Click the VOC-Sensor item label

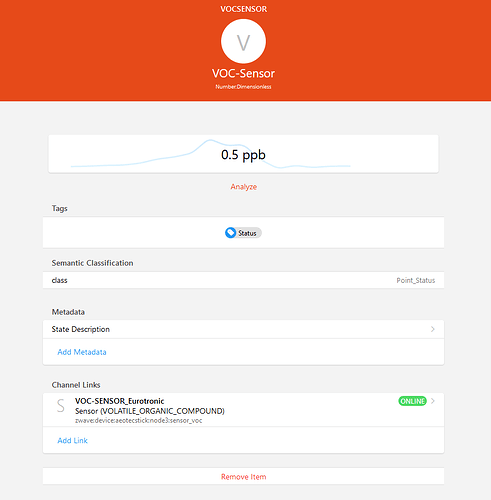[x=243, y=73]
